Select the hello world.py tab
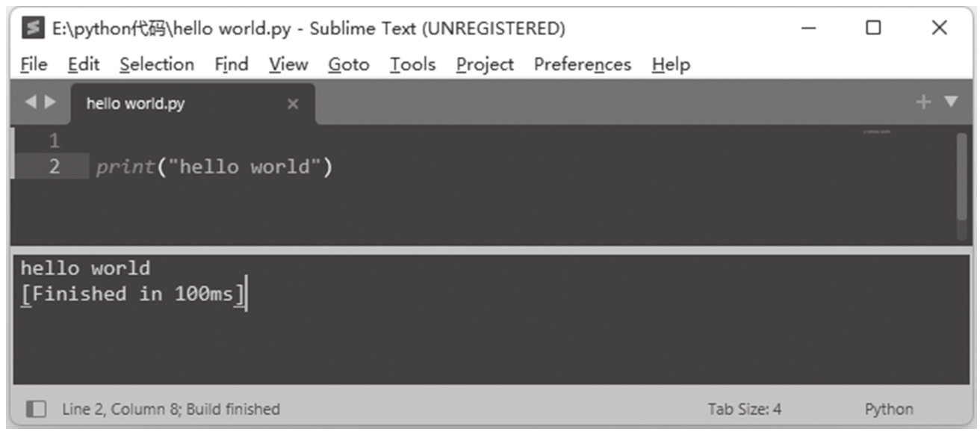 coord(135,104)
